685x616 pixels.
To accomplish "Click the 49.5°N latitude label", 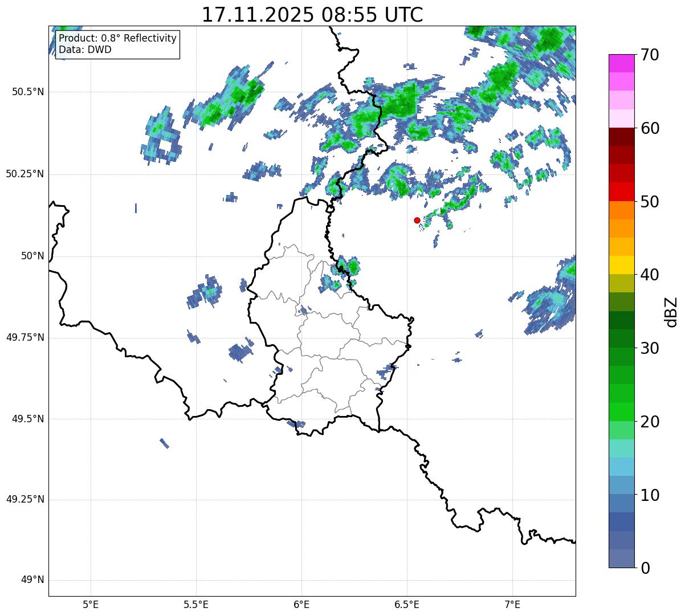I will click(27, 419).
